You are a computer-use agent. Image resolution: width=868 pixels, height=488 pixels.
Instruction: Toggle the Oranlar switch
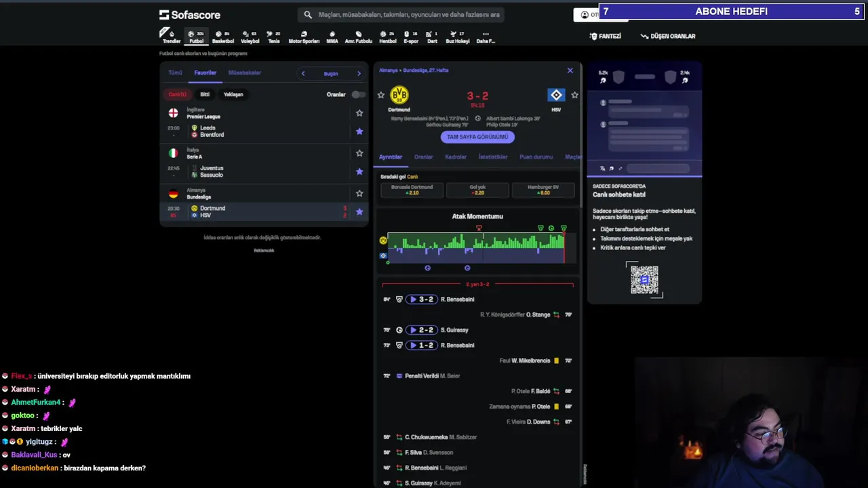[358, 94]
